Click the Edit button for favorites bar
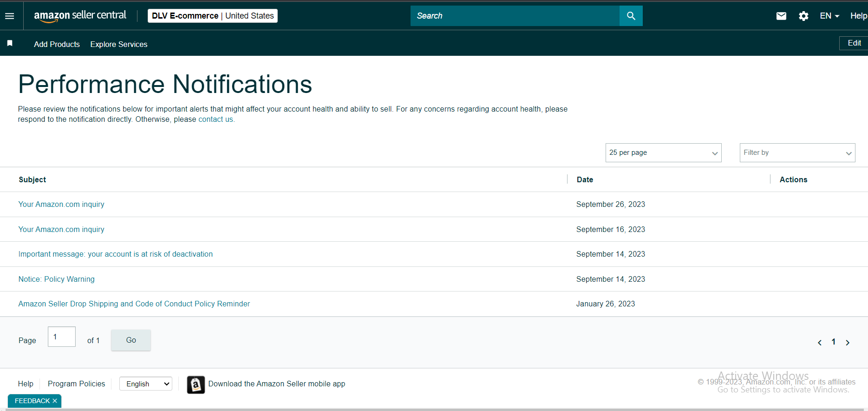The image size is (868, 411). pos(854,43)
